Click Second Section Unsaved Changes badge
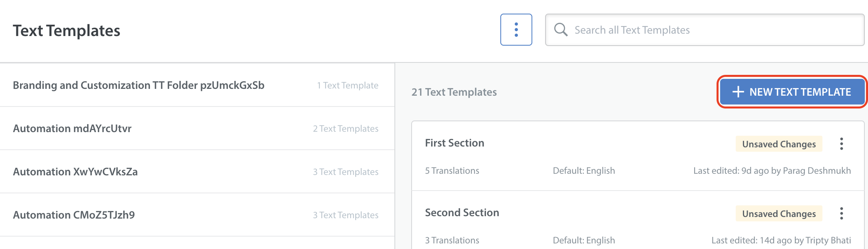 pyautogui.click(x=778, y=214)
